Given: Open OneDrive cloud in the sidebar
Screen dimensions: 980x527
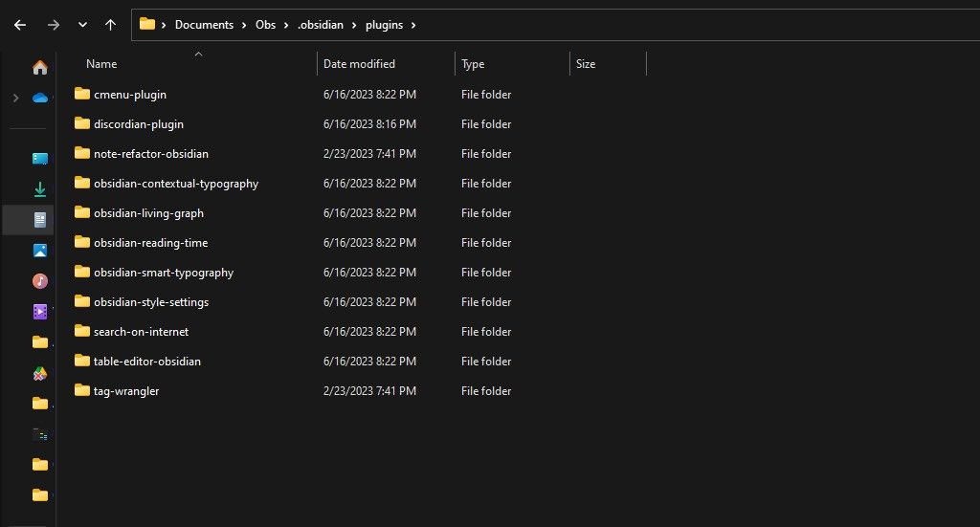Looking at the screenshot, I should click(x=40, y=98).
